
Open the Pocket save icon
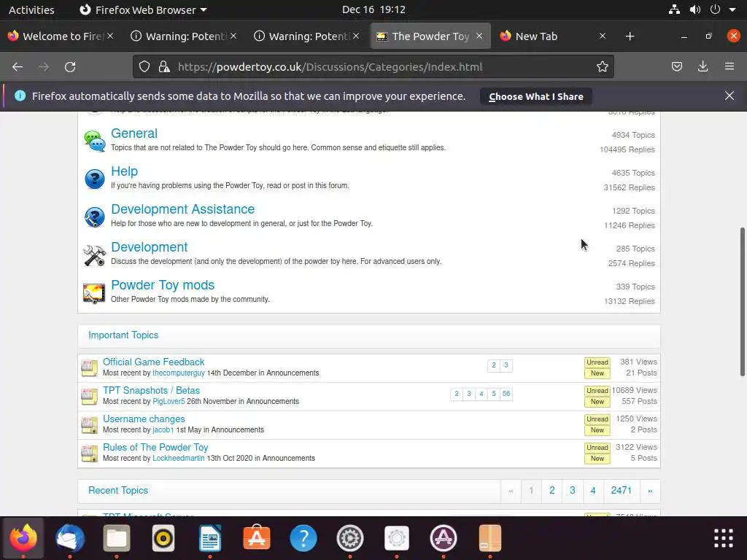[676, 66]
